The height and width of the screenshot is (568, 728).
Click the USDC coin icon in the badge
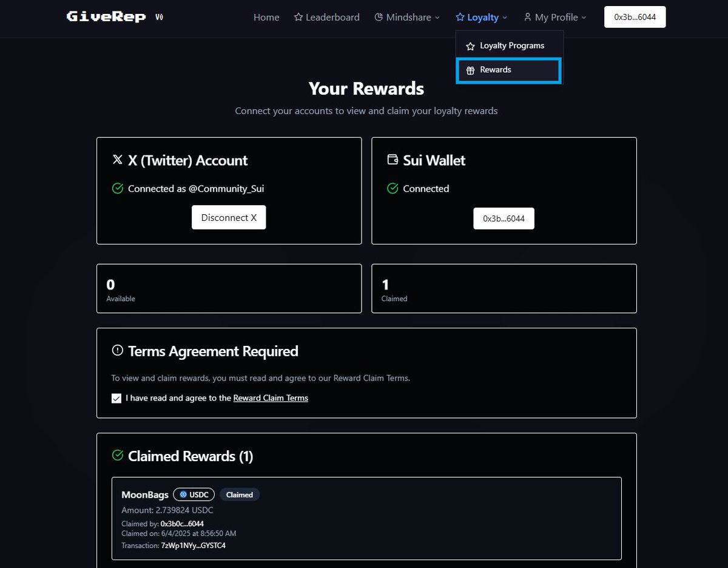[x=183, y=495]
